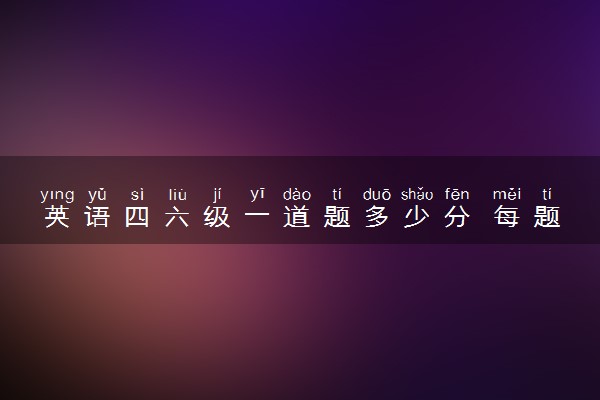Click the pinyin label měi
Image resolution: width=600 pixels, height=400 pixels.
pyautogui.click(x=507, y=195)
